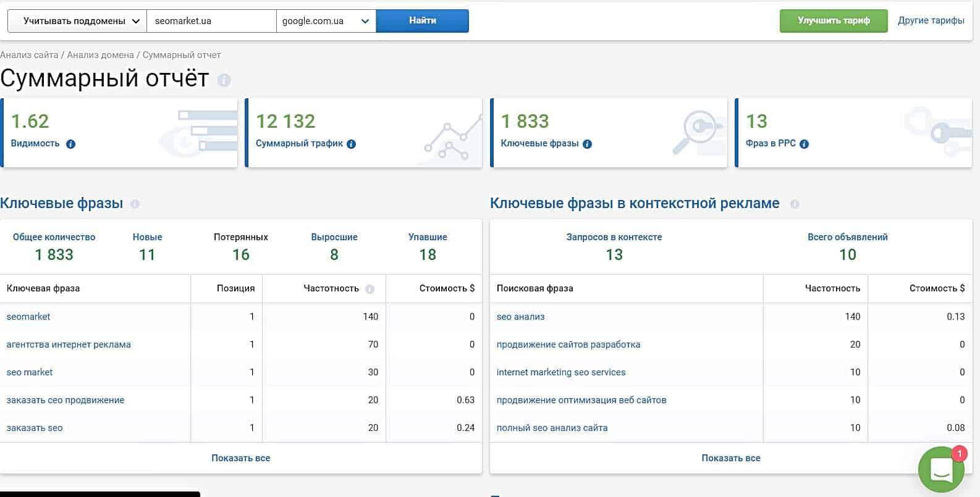Open the Всего объявлений 10 tab
This screenshot has width=980, height=497.
848,247
